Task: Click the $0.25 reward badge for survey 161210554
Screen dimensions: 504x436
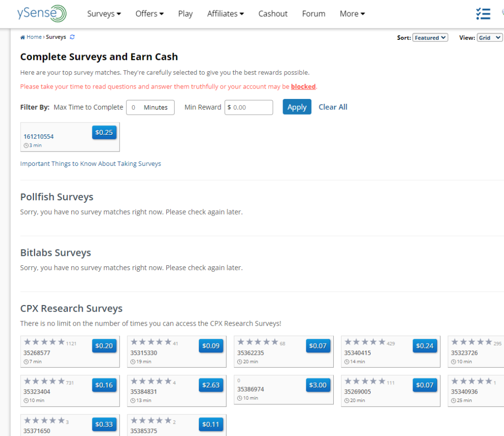Action: pos(104,132)
